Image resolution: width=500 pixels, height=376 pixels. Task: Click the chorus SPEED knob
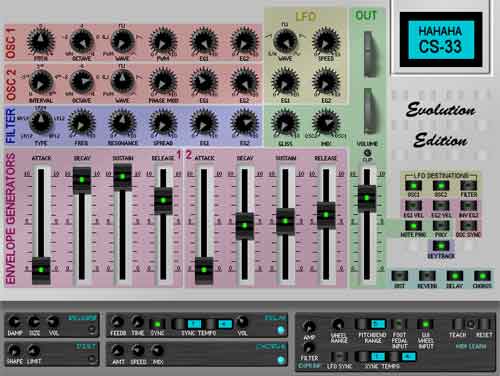point(137,350)
